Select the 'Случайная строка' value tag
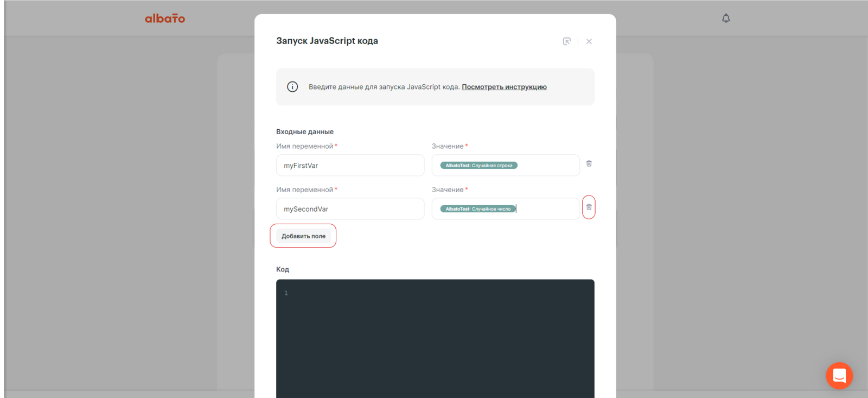868x398 pixels. (x=478, y=166)
